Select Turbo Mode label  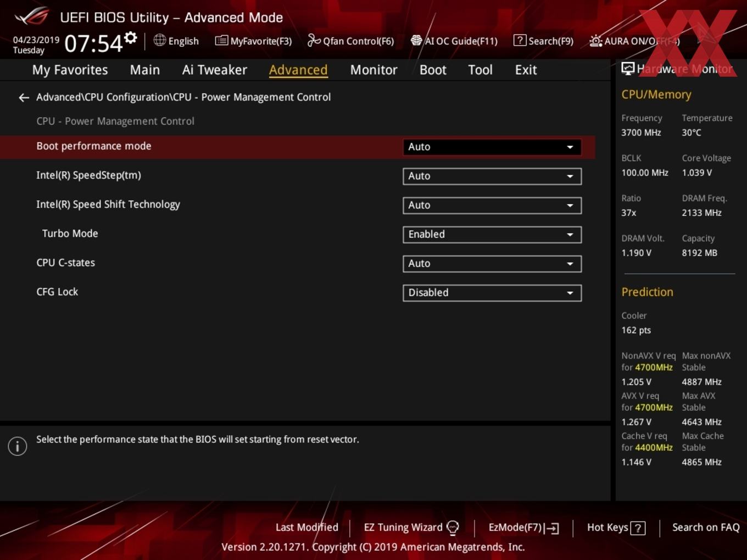pyautogui.click(x=70, y=233)
